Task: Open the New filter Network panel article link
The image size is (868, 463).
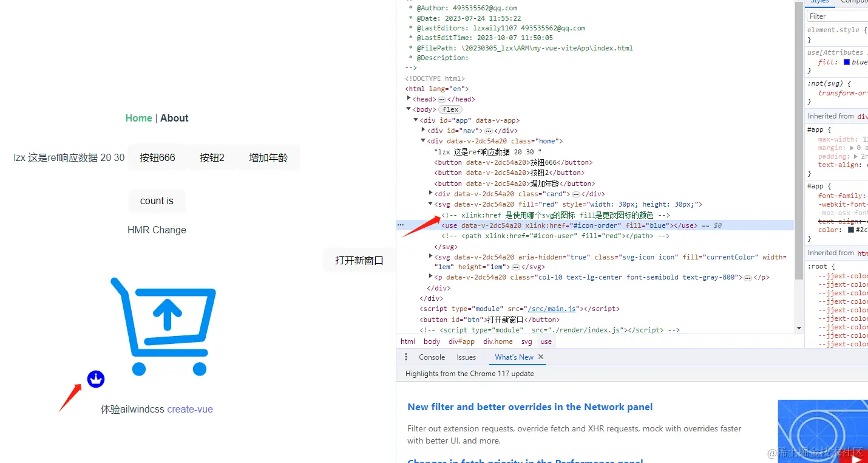Action: tap(530, 407)
